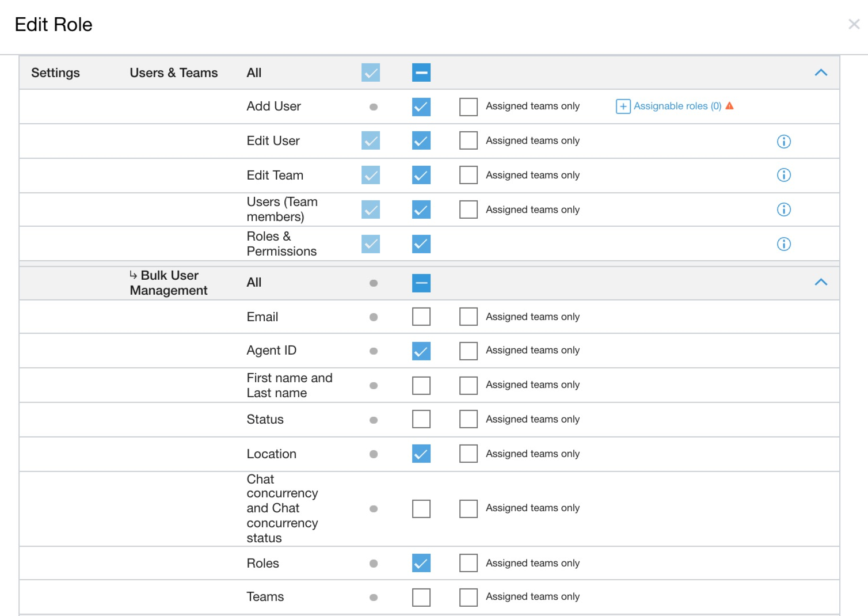Enable the Email permission checkbox
This screenshot has height=616, width=868.
(421, 317)
